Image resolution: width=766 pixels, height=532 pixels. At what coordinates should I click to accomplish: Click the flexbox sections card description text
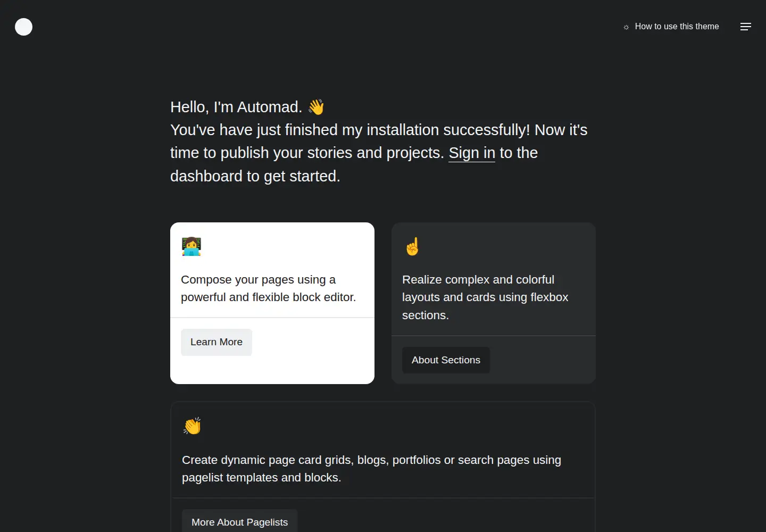point(485,297)
